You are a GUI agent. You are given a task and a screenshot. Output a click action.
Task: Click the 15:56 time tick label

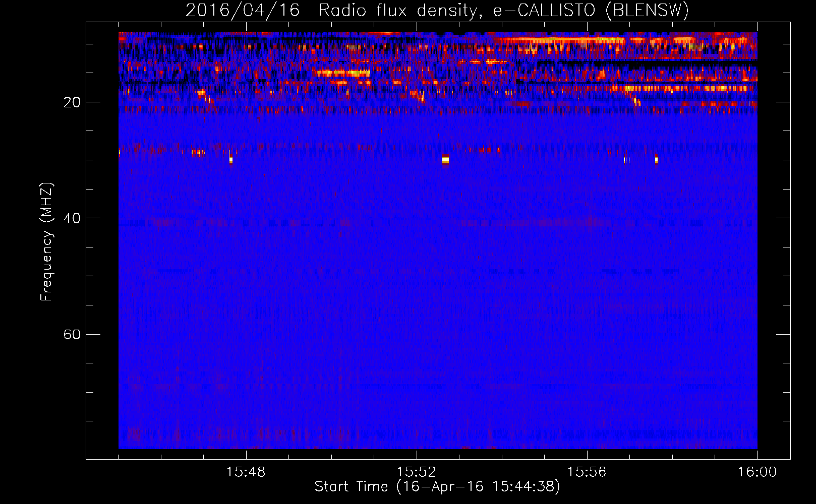tap(587, 472)
